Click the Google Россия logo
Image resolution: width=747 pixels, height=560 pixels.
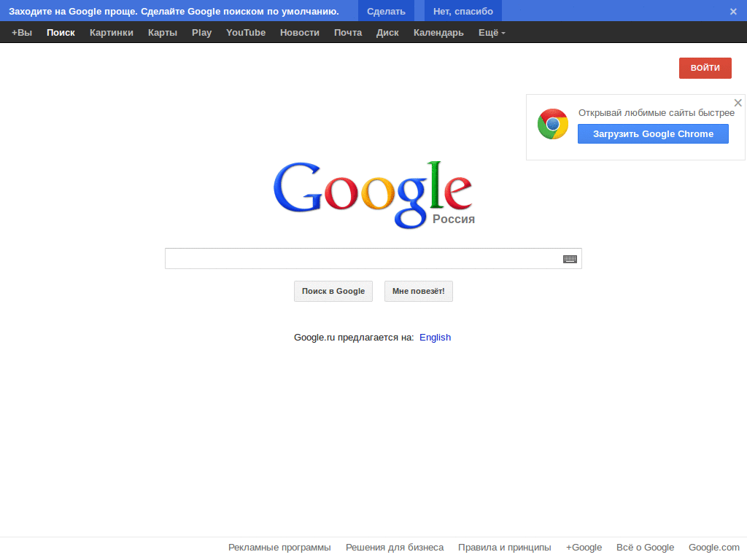(374, 195)
